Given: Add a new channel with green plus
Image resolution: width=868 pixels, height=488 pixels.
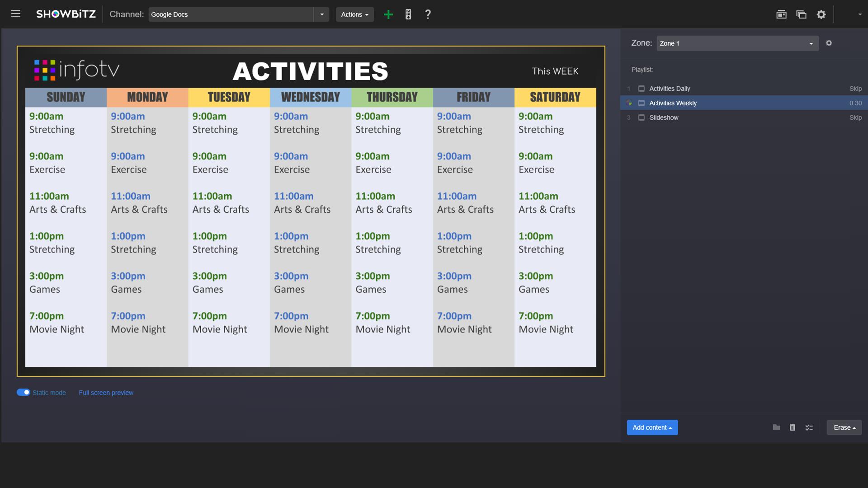Looking at the screenshot, I should coord(388,14).
